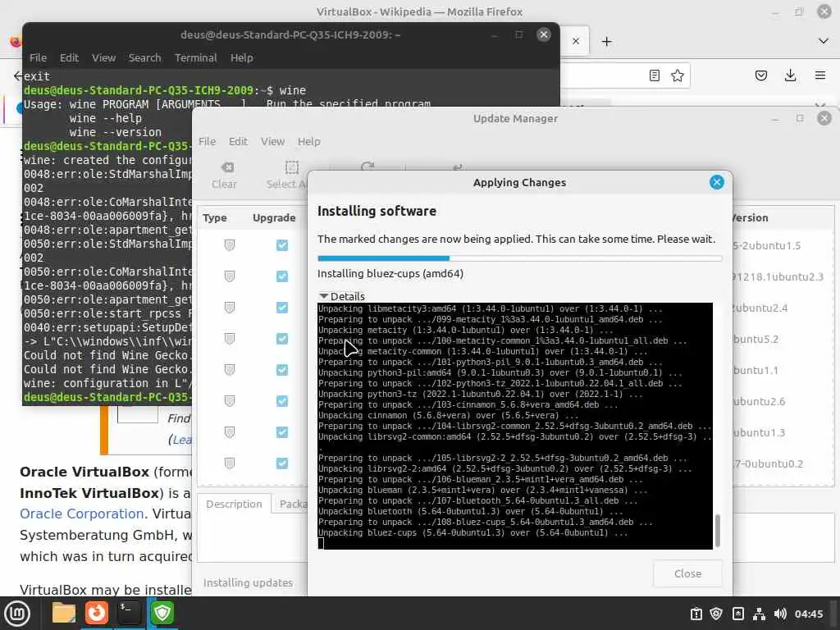Open the Save to Pocket icon in Firefox
The image size is (840, 630).
760,75
